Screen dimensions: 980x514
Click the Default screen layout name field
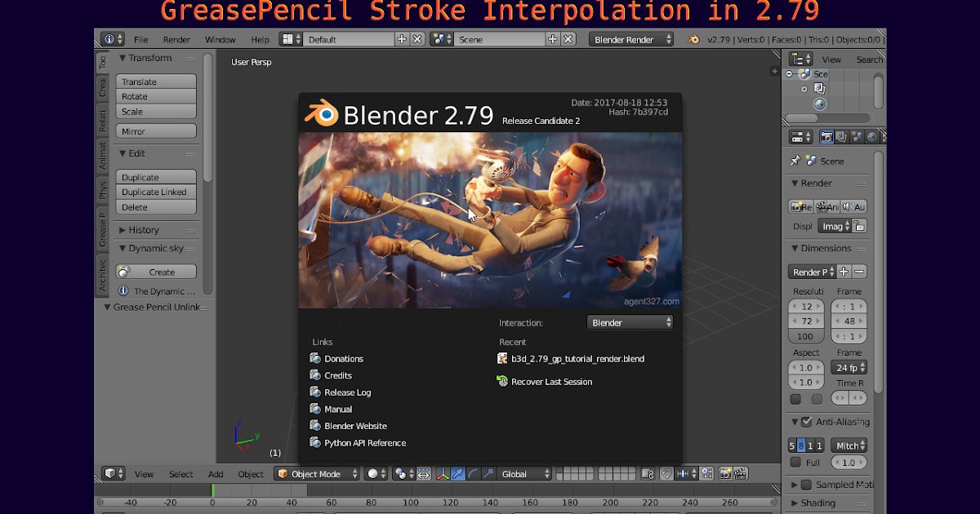tap(349, 39)
